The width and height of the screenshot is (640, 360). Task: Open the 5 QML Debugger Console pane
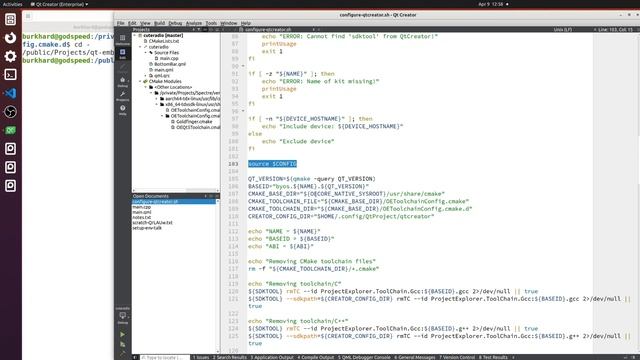tap(364, 357)
